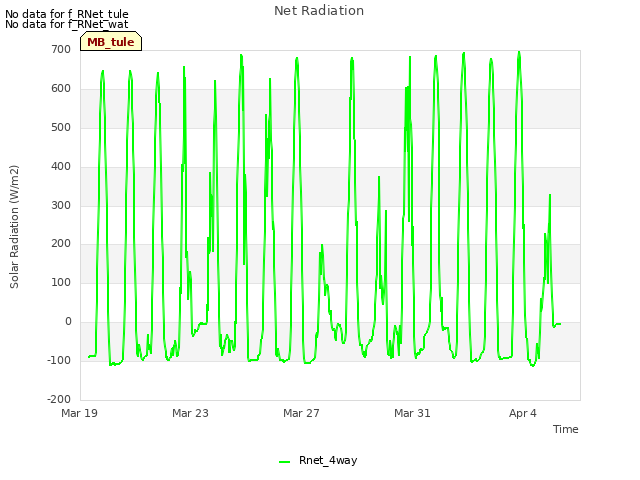This screenshot has width=640, height=480.
Task: Click the 300 y-axis tick label
Action: click(x=61, y=205)
